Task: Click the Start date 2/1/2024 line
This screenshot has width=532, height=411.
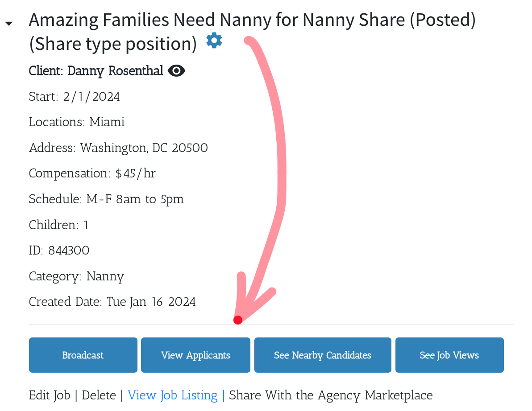Action: click(x=74, y=97)
